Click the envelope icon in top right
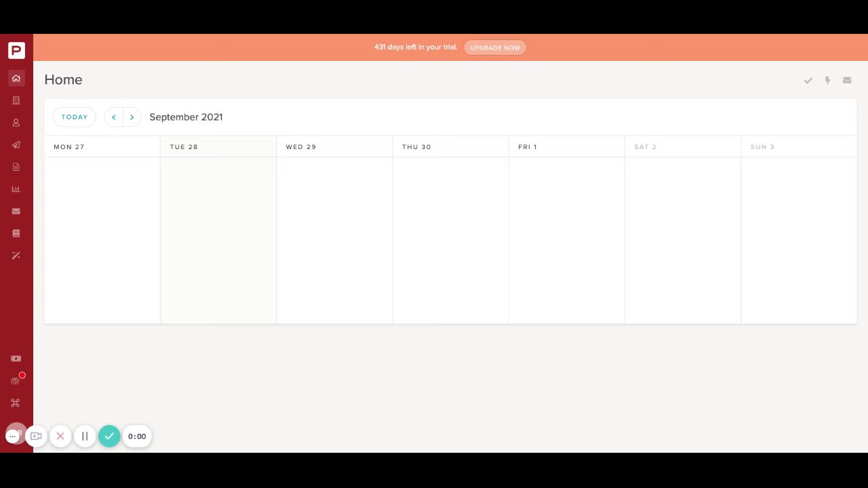 point(847,80)
